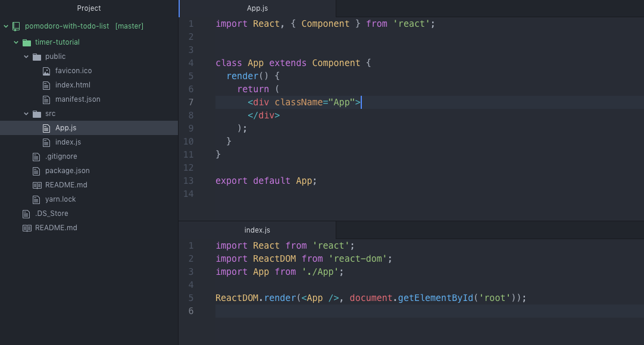Select the index.js editor tab

pyautogui.click(x=257, y=230)
